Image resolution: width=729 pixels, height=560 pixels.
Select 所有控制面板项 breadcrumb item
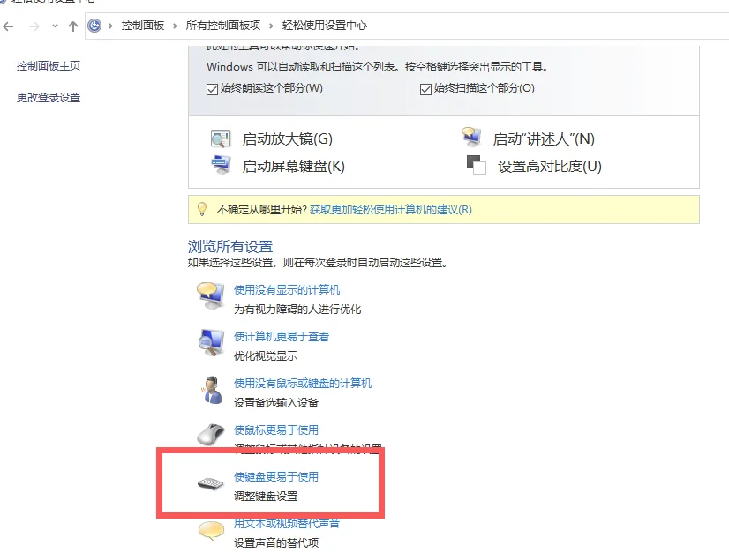coord(223,26)
